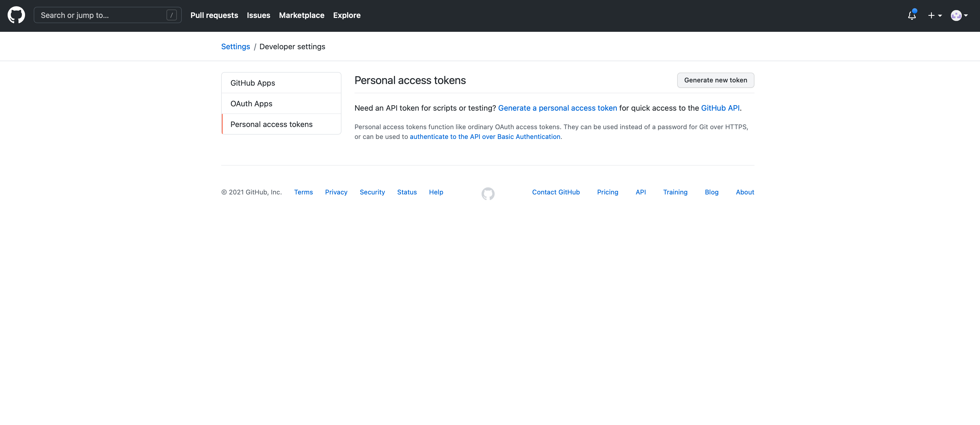Select Personal access tokens in sidebar
The width and height of the screenshot is (980, 425).
point(281,124)
